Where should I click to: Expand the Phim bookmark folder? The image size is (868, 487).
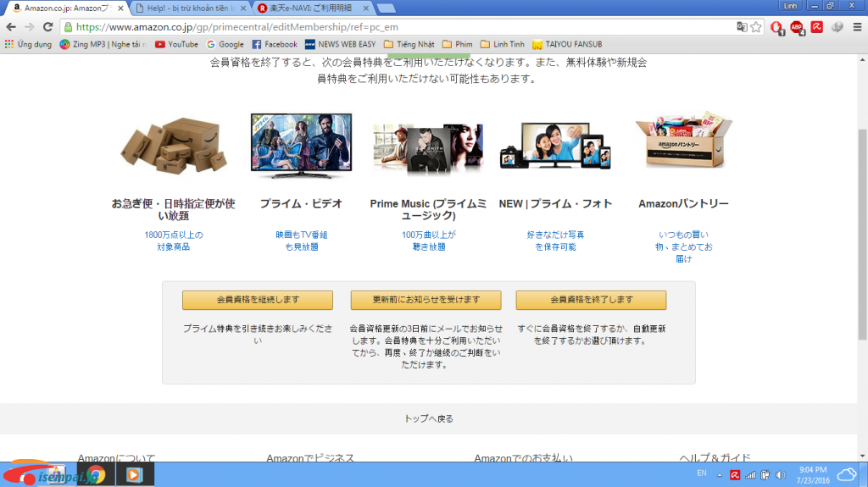coord(457,44)
